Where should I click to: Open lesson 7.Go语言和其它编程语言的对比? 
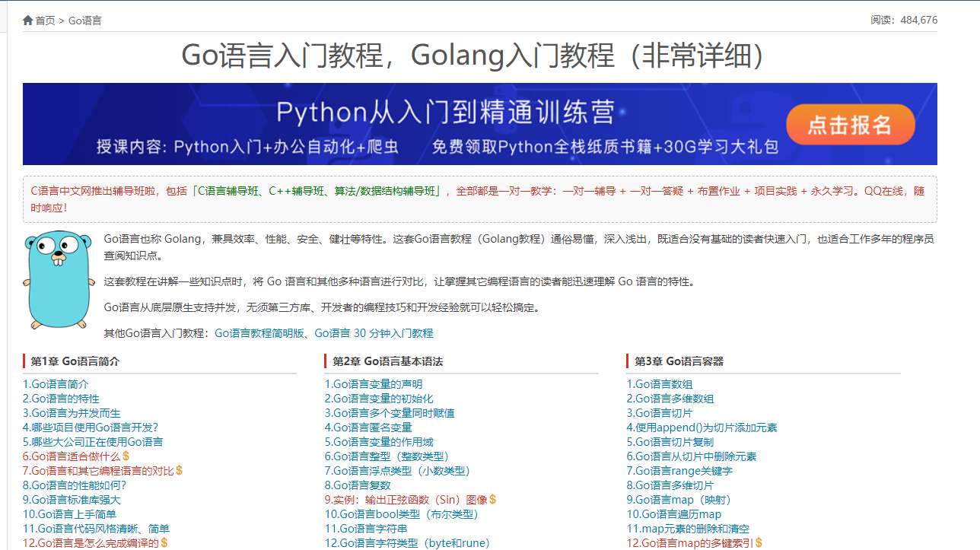click(x=98, y=471)
